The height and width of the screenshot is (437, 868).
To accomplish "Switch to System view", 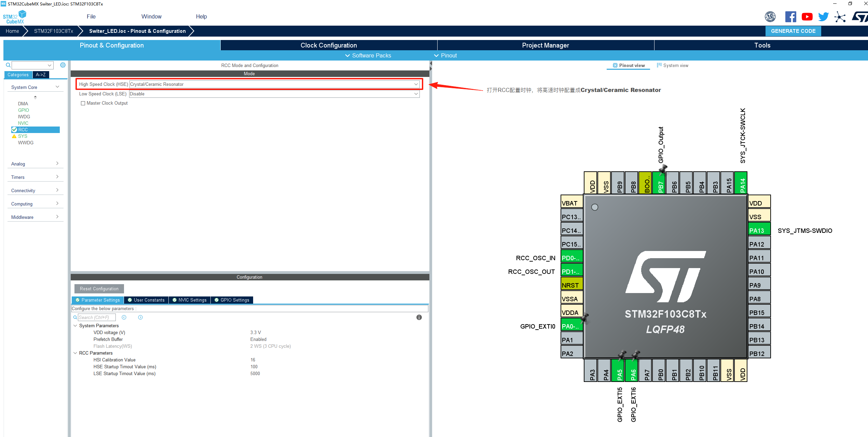I will point(672,65).
